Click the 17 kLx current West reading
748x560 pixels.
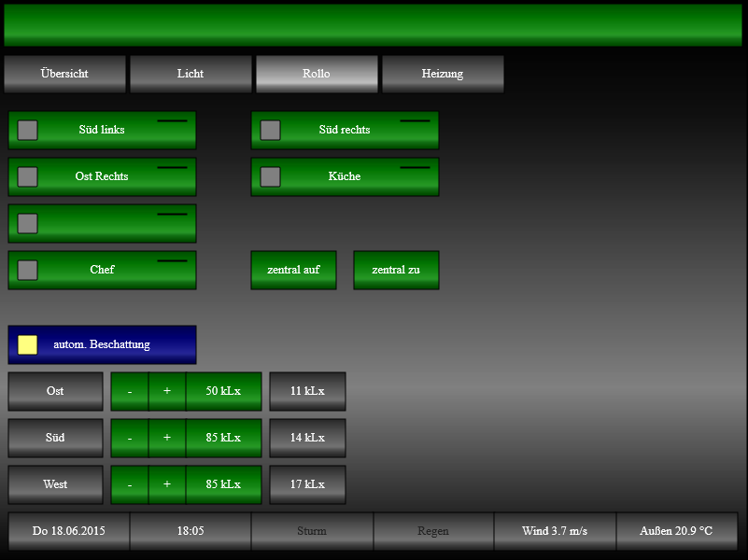coord(307,484)
